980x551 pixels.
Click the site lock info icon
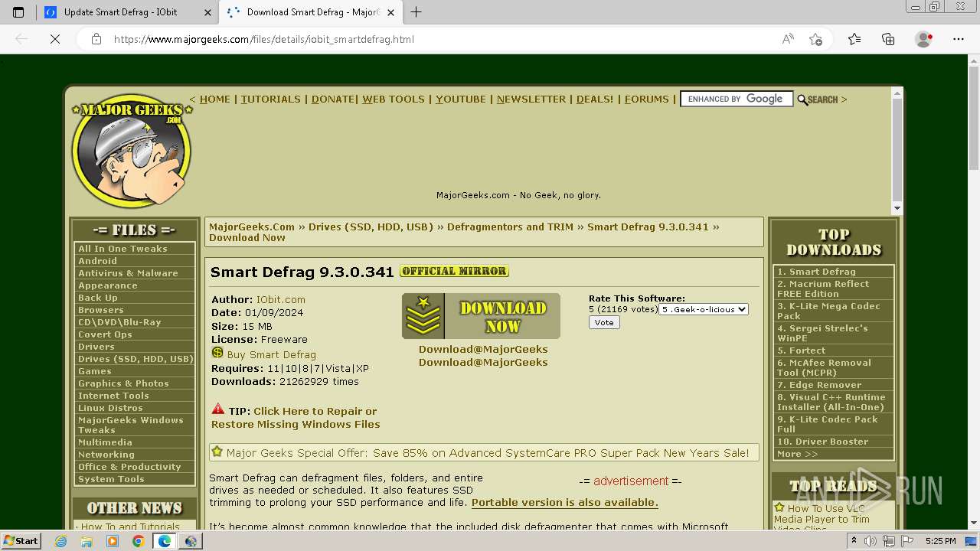pos(96,39)
